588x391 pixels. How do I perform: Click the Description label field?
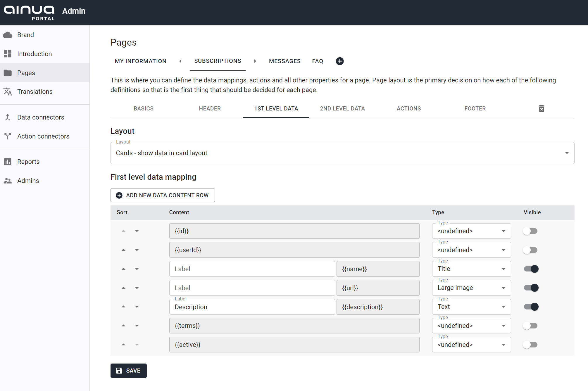point(252,307)
